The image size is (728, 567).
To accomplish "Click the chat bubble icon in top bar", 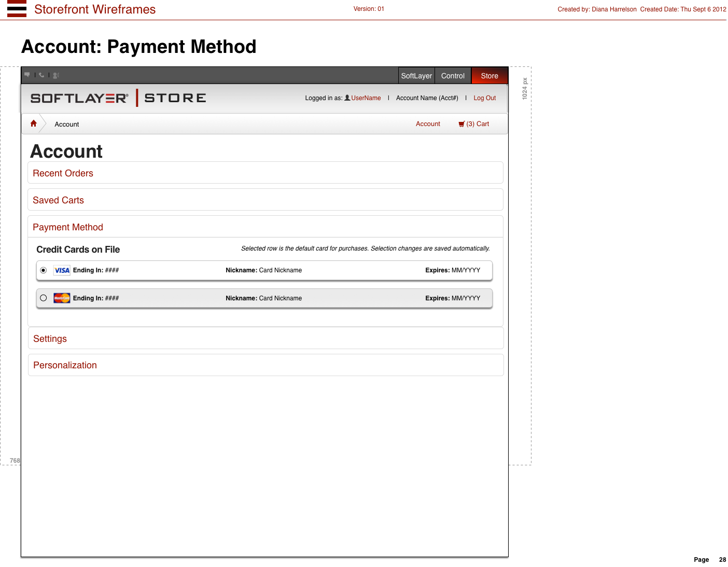I will pos(27,75).
